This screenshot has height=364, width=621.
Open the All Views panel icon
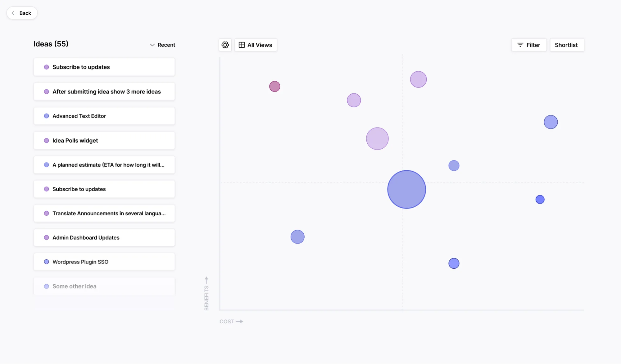click(242, 45)
